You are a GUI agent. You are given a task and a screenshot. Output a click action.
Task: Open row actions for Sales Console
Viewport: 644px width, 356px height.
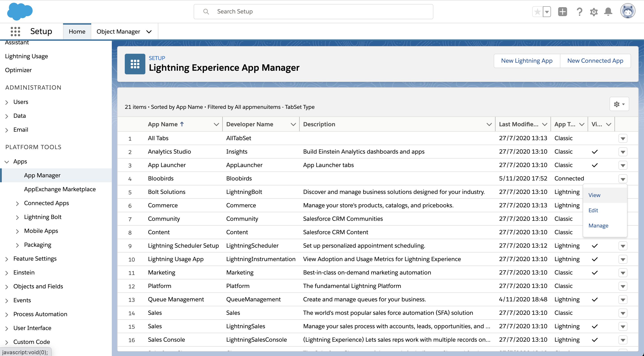tap(623, 340)
